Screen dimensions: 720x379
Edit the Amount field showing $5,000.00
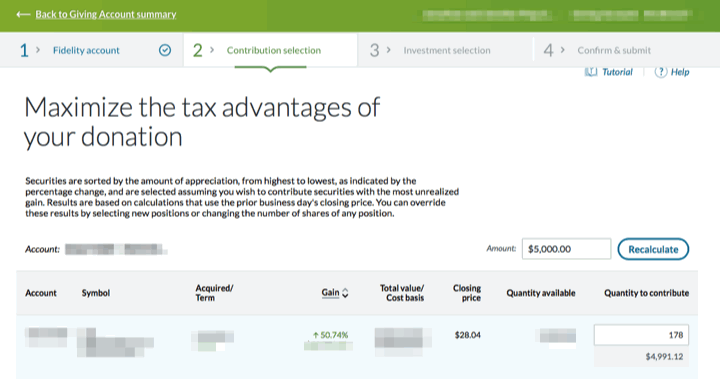(x=566, y=249)
